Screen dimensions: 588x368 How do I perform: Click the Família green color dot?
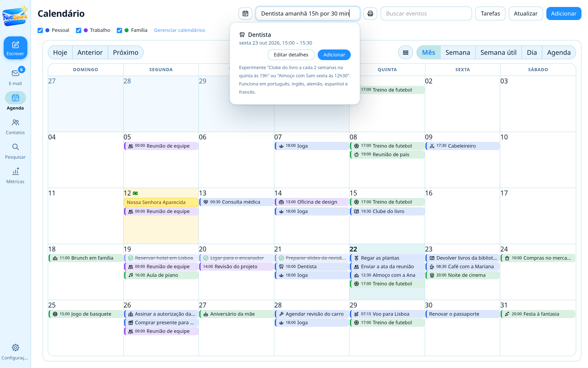(x=127, y=30)
